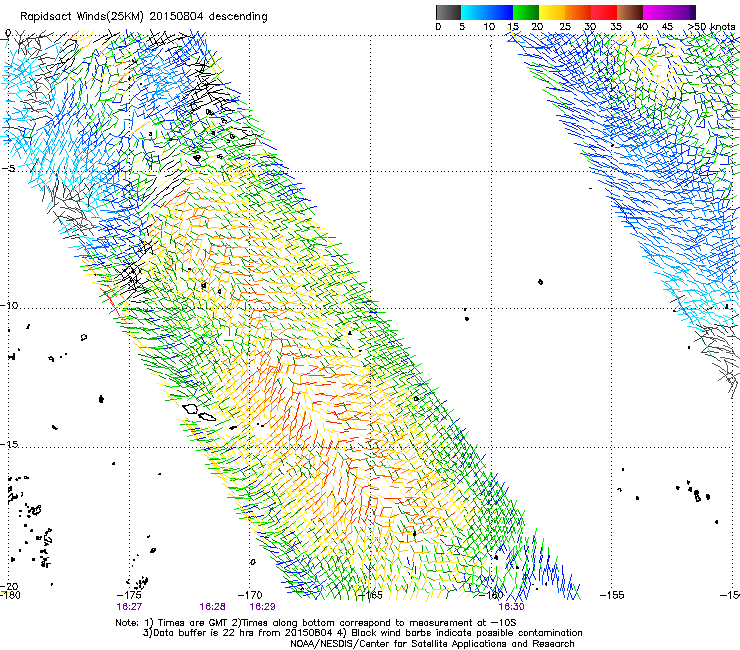Viewport: 740px width, 650px height.
Task: Click the "-170" longitude axis label
Action: 250,595
